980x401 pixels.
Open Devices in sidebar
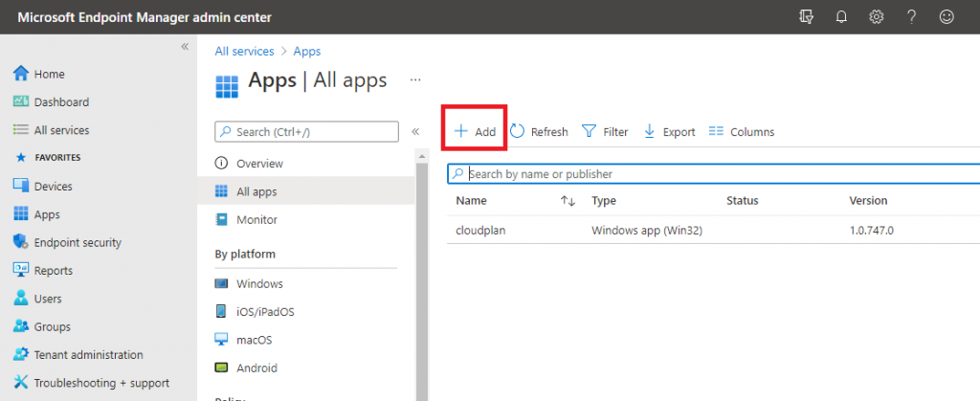[x=54, y=186]
